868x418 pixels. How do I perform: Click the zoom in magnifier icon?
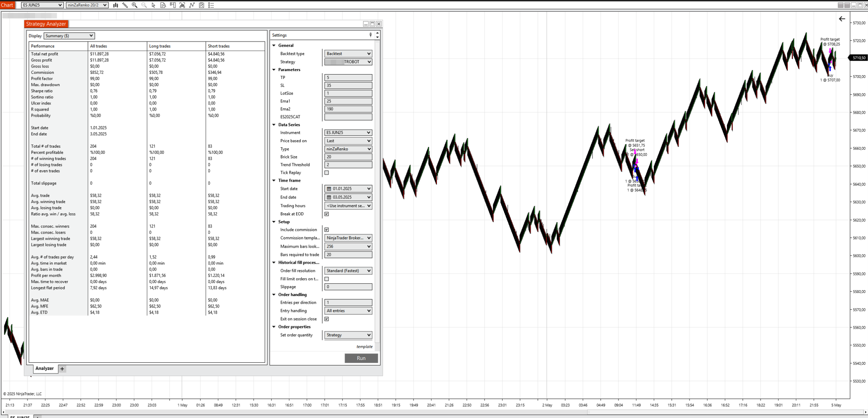pyautogui.click(x=135, y=5)
